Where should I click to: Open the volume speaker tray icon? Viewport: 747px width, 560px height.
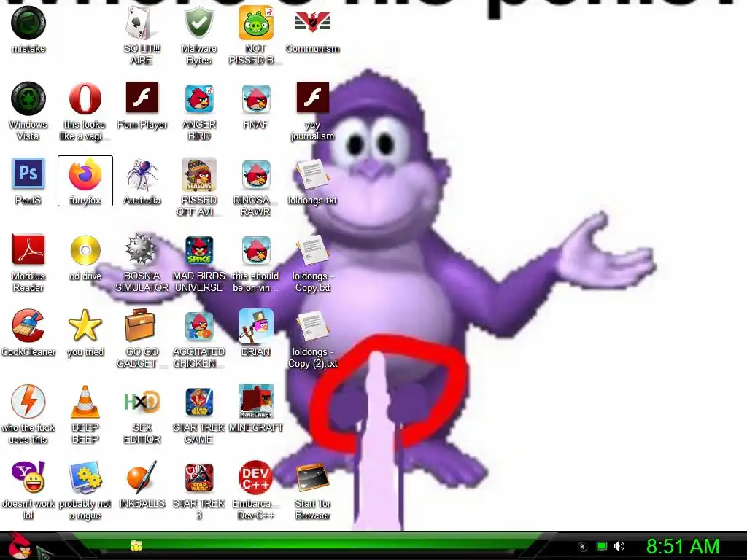click(619, 546)
